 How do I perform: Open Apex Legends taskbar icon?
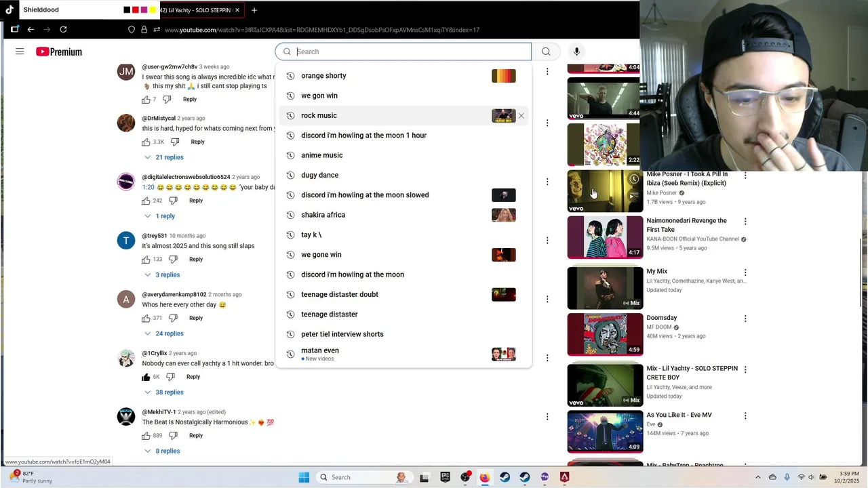click(x=564, y=477)
